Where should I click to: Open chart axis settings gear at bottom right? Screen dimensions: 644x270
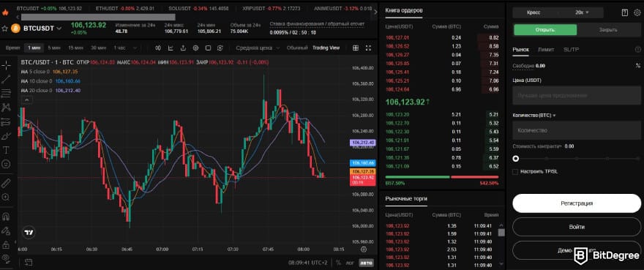coord(364,249)
